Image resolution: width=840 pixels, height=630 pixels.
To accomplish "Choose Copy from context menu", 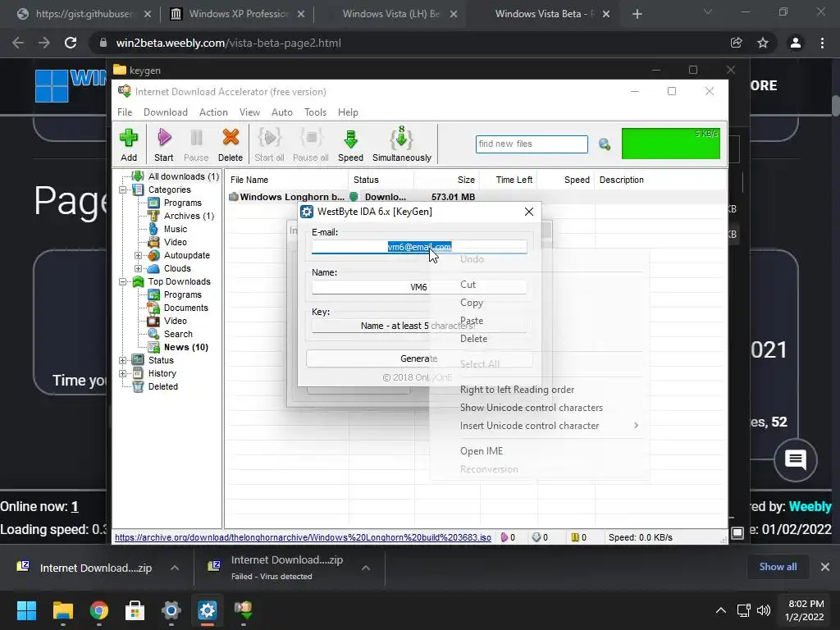I will pos(540,303).
